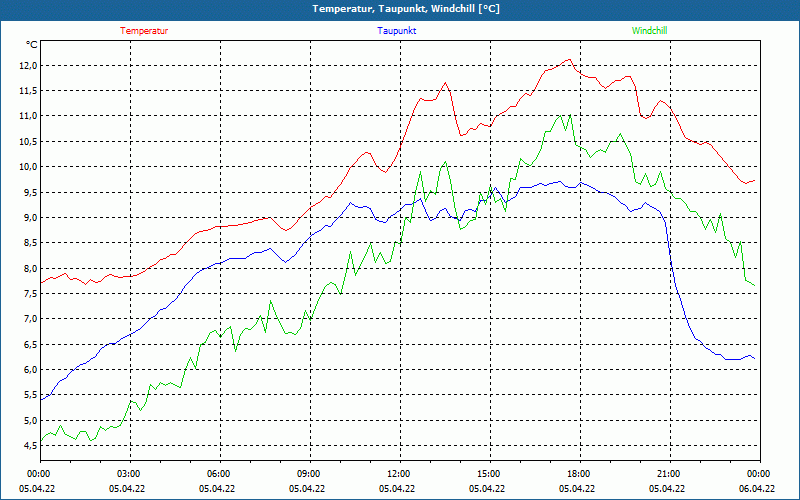Click the 06.04.22 date label
800x500 pixels.
pos(757,488)
